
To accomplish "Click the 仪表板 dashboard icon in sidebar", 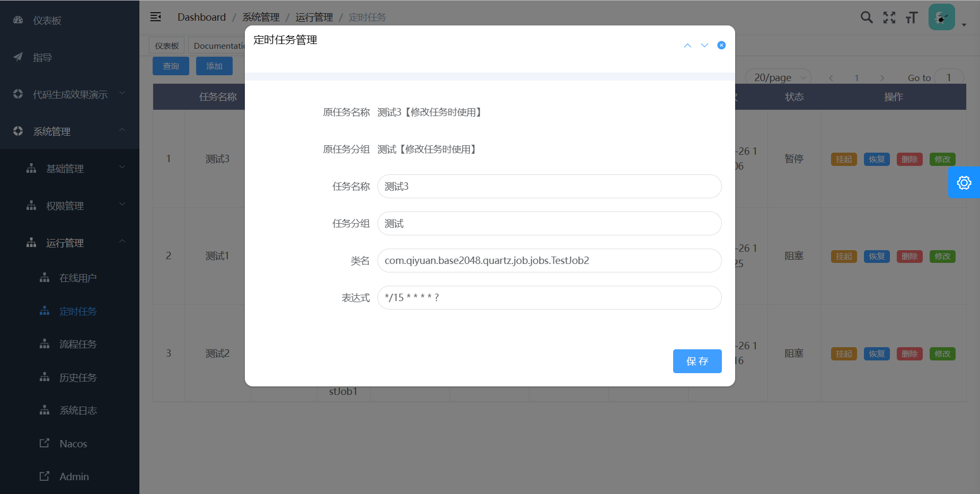I will [17, 20].
